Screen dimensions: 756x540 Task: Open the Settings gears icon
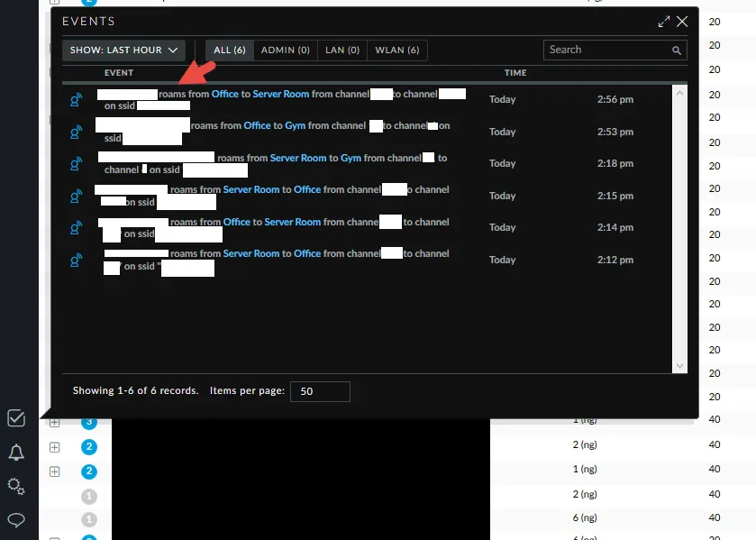click(x=16, y=486)
